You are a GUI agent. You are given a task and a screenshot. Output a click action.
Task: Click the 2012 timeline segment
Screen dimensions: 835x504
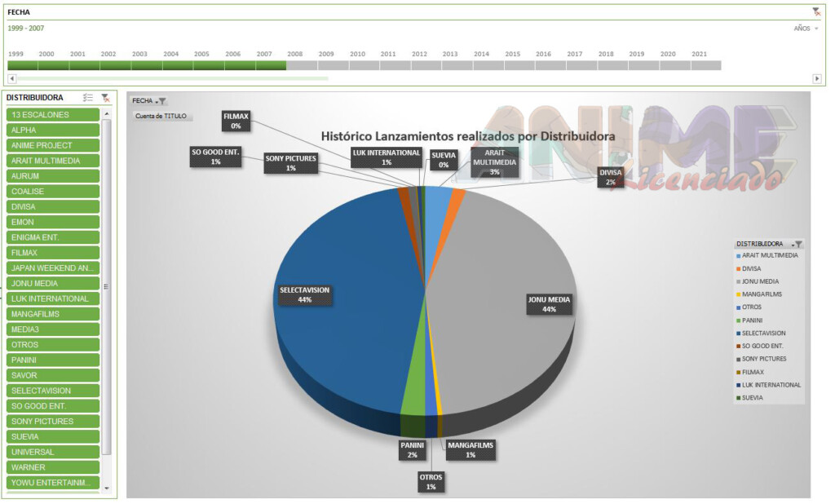point(426,65)
